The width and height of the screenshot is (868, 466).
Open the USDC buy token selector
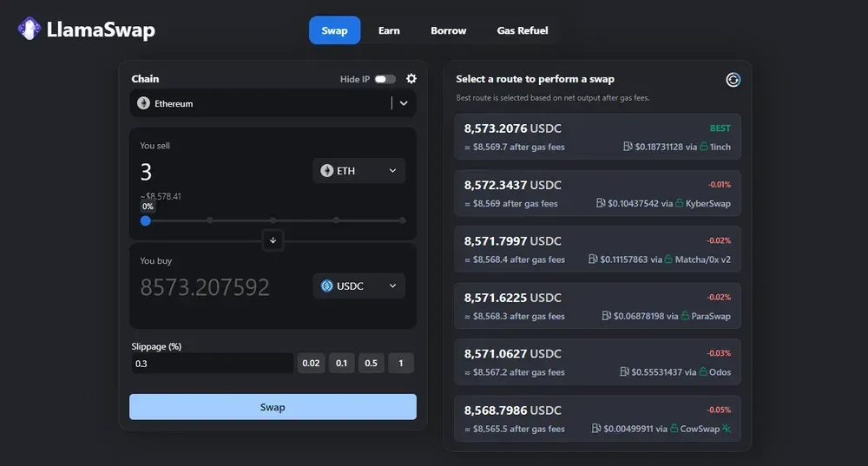(x=358, y=286)
